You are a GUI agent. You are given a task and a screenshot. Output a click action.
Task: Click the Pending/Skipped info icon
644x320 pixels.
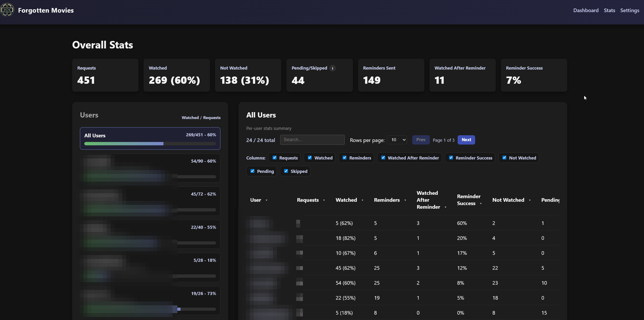click(x=333, y=68)
